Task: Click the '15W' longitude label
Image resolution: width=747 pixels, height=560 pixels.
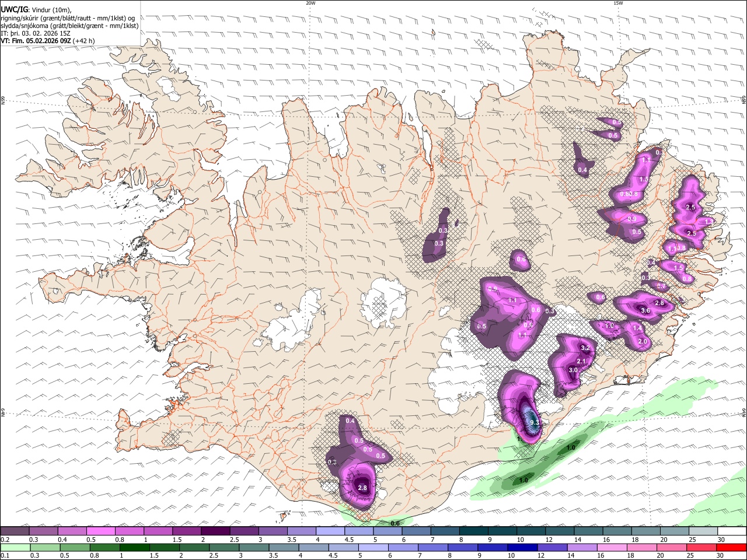Action: tap(618, 3)
